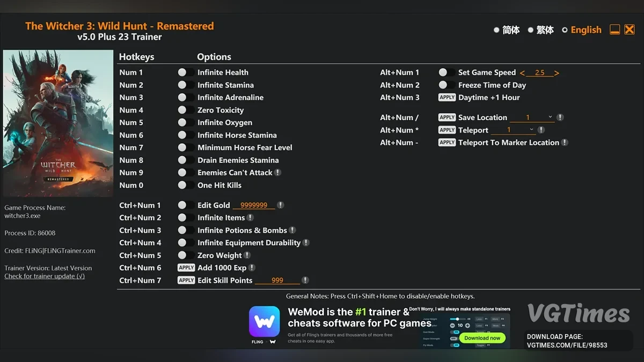Click info icon next to Edit Gold
Image resolution: width=644 pixels, height=362 pixels.
click(x=281, y=205)
